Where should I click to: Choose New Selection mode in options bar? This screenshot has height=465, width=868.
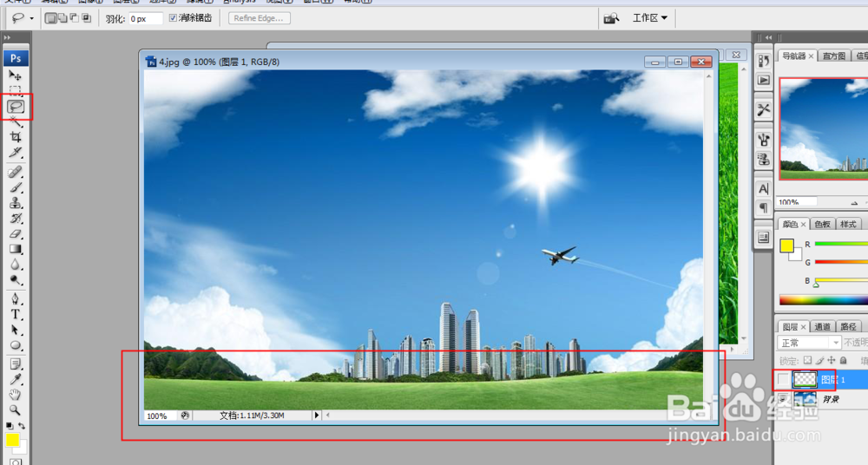tap(51, 18)
